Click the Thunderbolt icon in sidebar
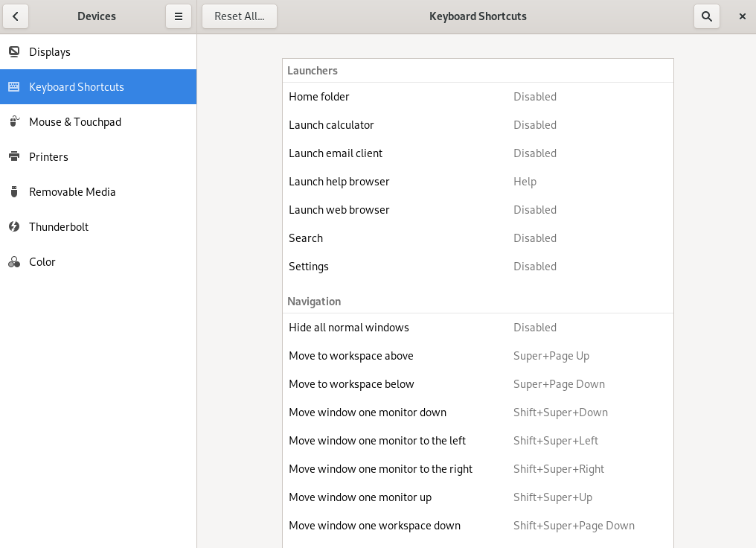Screen dimensions: 756x548 point(13,227)
